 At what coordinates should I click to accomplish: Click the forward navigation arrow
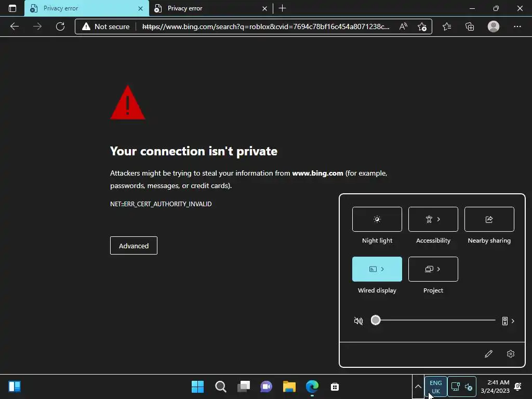(37, 26)
